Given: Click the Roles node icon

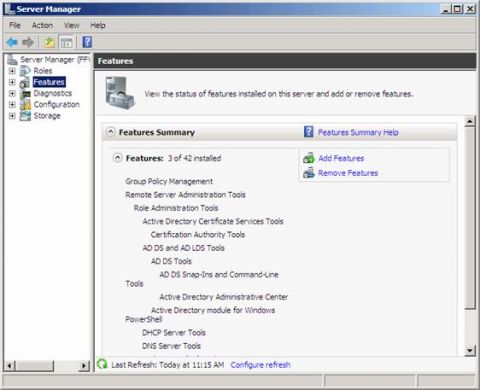Looking at the screenshot, I should coord(25,71).
